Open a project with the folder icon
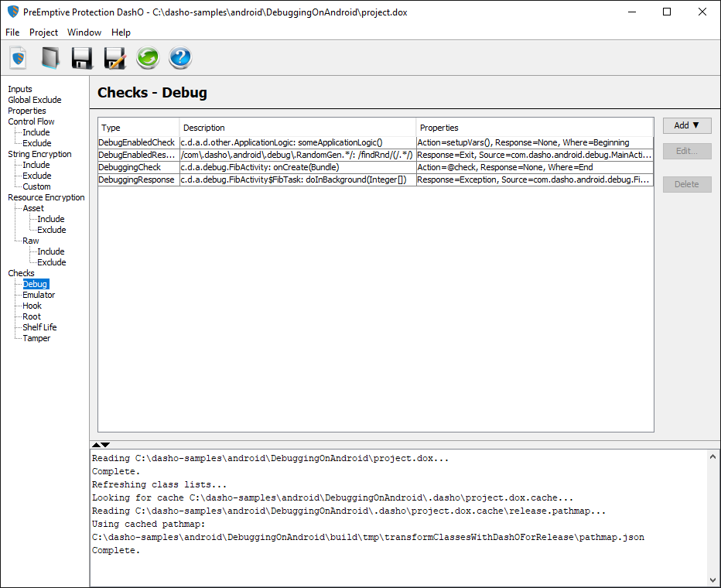Viewport: 721px width, 588px height. click(50, 58)
